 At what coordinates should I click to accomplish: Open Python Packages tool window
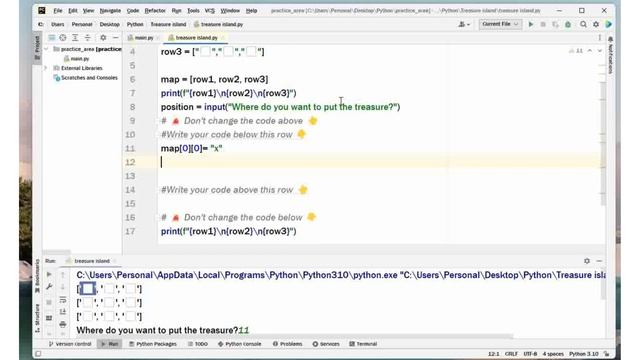[153, 344]
